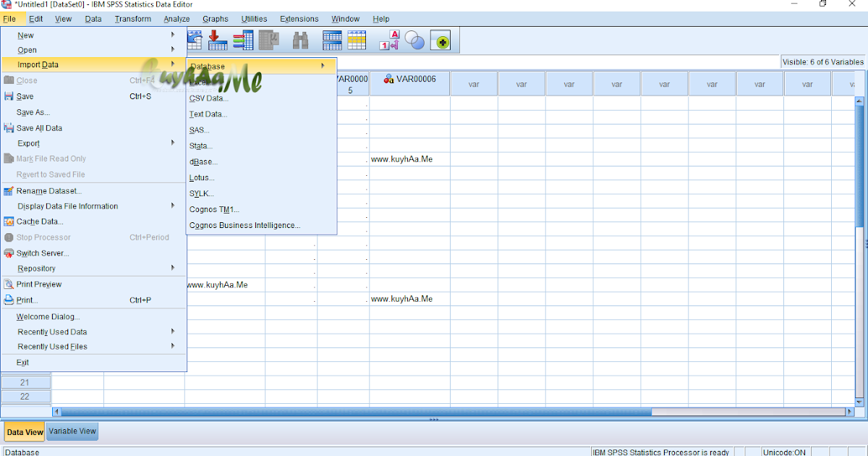Click the green plus toolbar icon
Image resolution: width=868 pixels, height=456 pixels.
441,41
